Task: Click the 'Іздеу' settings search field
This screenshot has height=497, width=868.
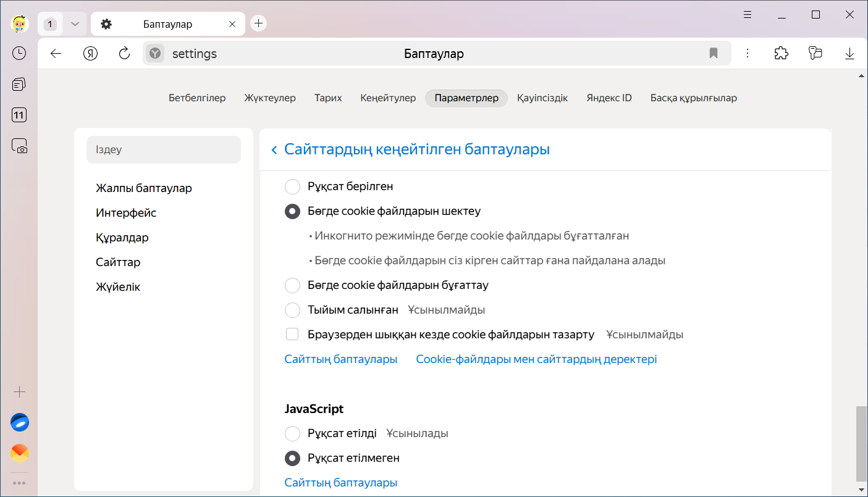Action: [x=164, y=150]
